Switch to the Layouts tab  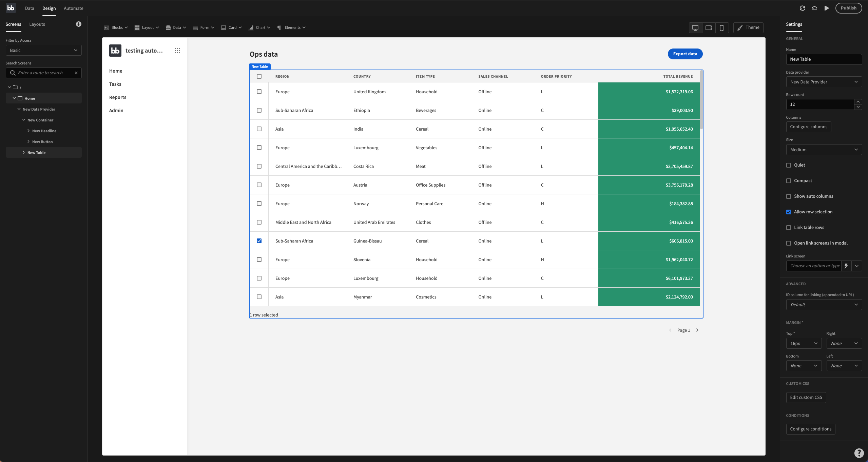pyautogui.click(x=37, y=24)
